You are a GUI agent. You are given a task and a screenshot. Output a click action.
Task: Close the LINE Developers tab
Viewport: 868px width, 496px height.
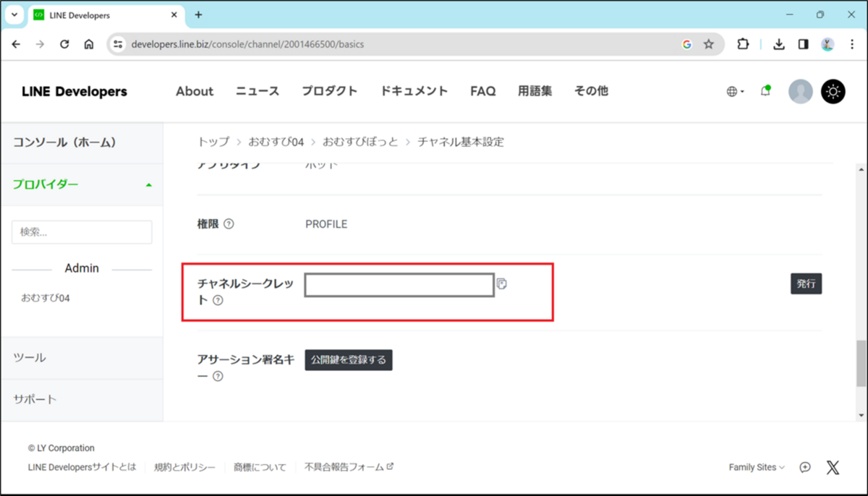click(x=175, y=14)
